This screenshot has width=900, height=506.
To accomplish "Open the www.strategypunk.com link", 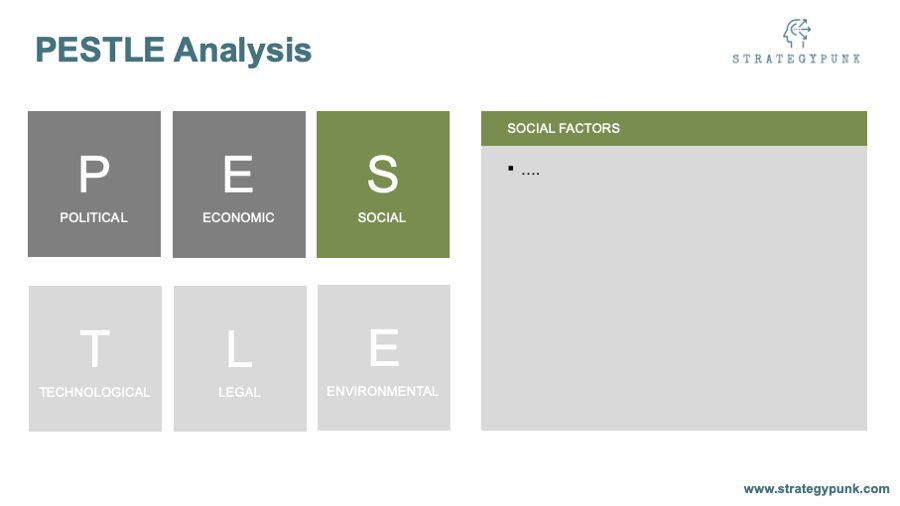I will [x=816, y=489].
